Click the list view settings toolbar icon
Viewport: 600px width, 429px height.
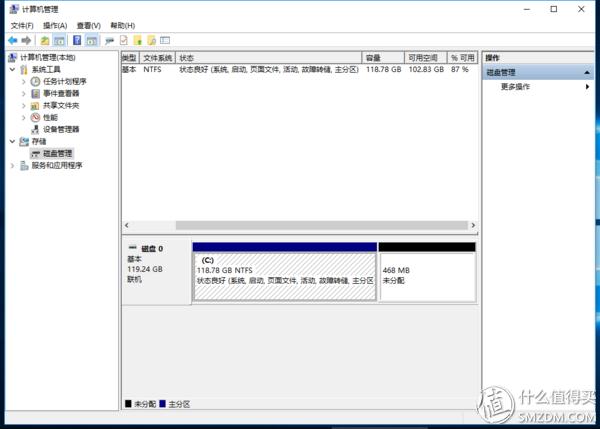165,40
